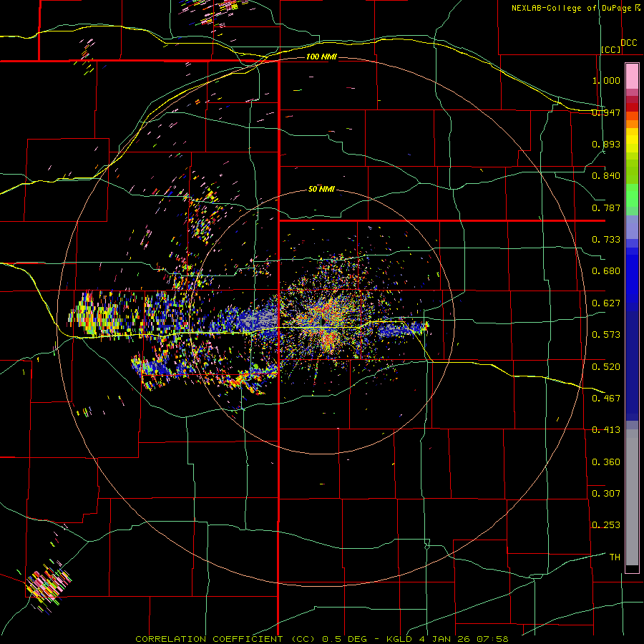The height and width of the screenshot is (644, 644).
Task: Select the 0.520 scale value
Action: pos(606,367)
